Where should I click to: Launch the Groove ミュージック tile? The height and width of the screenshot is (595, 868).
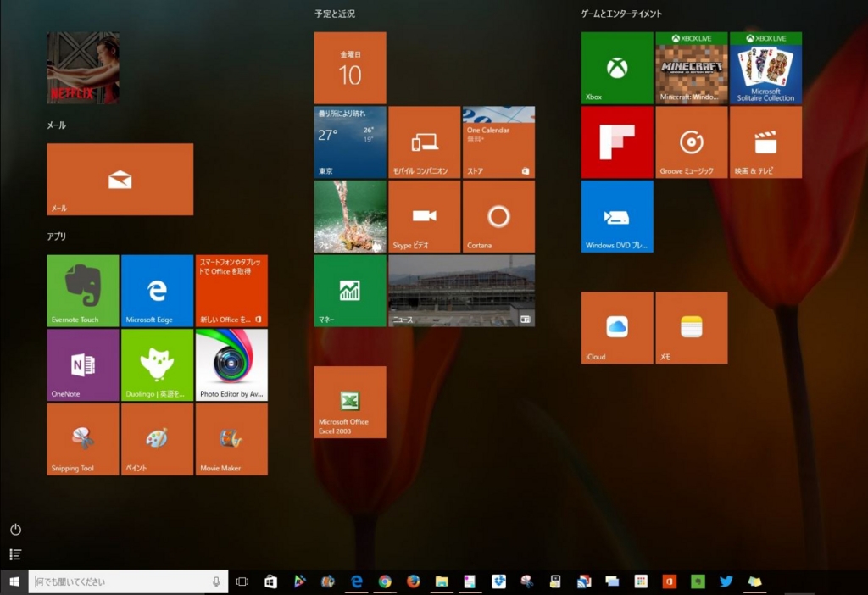point(692,142)
